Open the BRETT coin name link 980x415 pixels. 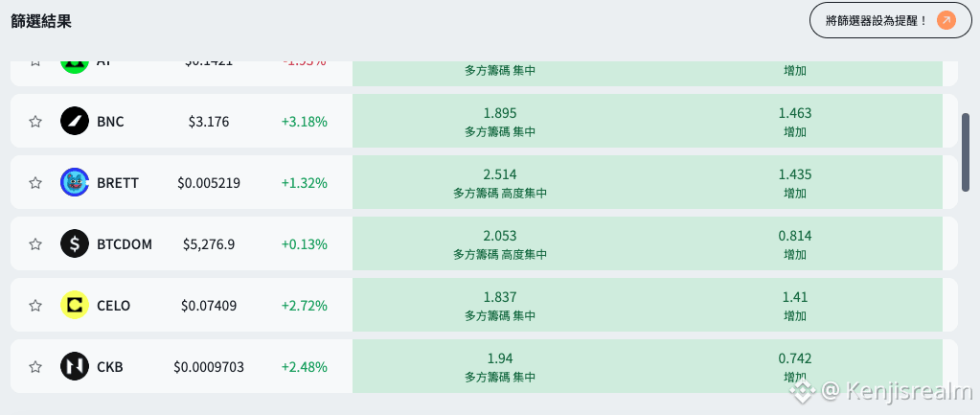(x=118, y=183)
